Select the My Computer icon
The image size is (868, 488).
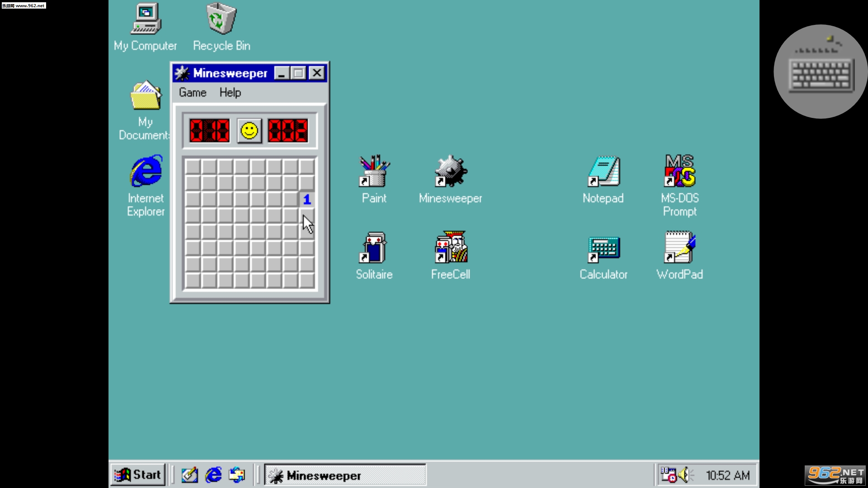point(146,19)
